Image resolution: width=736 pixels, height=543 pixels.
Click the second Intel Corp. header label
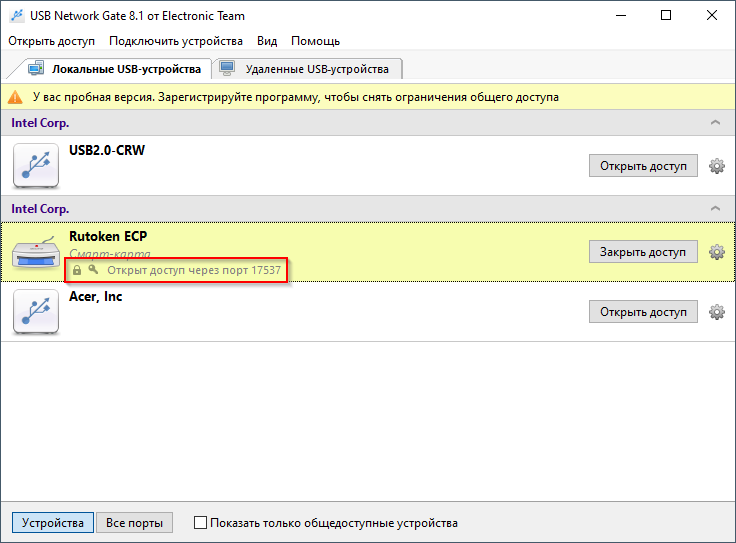pyautogui.click(x=40, y=209)
